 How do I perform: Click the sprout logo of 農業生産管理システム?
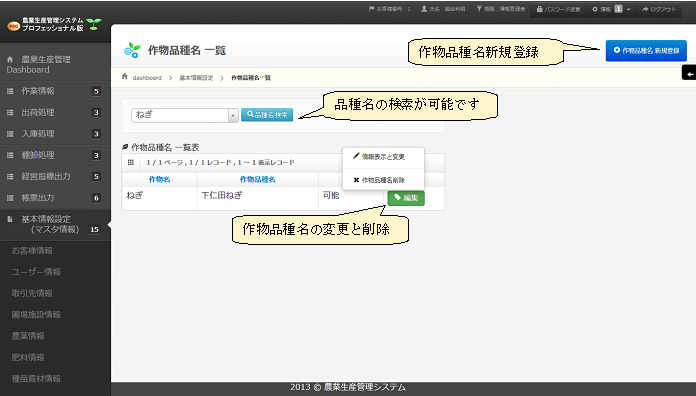(x=94, y=24)
